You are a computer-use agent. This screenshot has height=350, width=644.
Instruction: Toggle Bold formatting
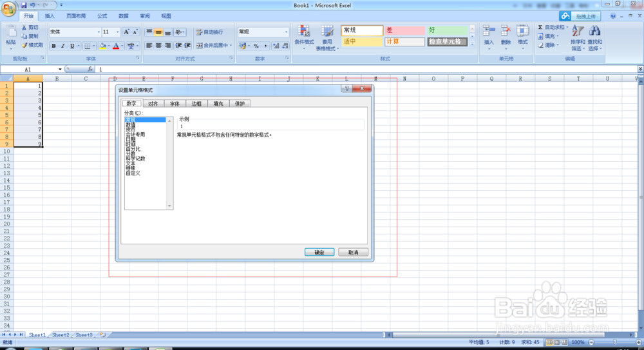point(53,46)
